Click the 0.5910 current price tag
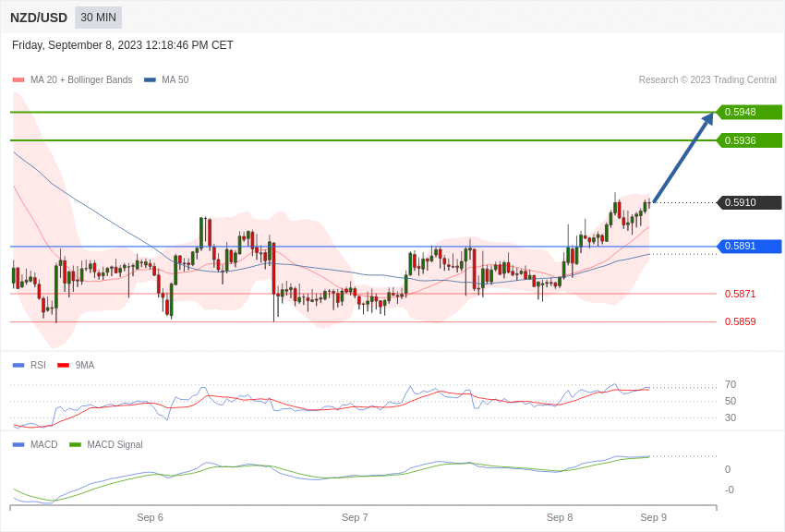The image size is (785, 532). click(750, 202)
